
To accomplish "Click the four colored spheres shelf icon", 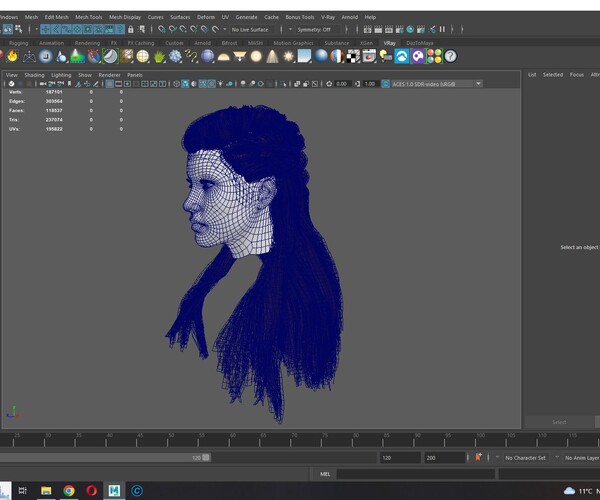I will click(434, 56).
